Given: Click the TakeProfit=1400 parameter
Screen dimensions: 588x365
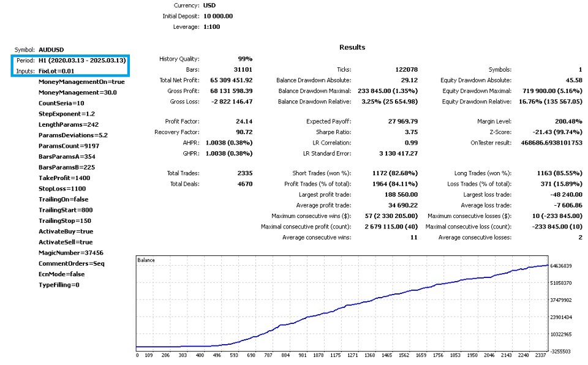Looking at the screenshot, I should click(64, 178).
